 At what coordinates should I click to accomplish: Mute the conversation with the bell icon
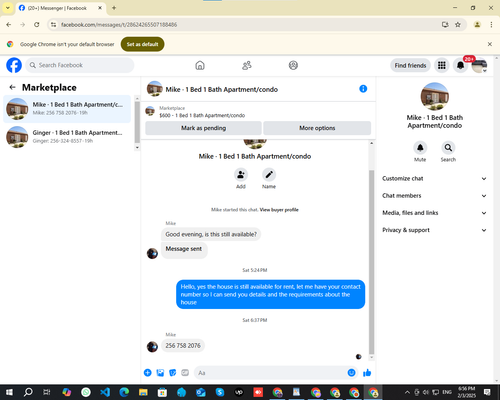coord(420,148)
